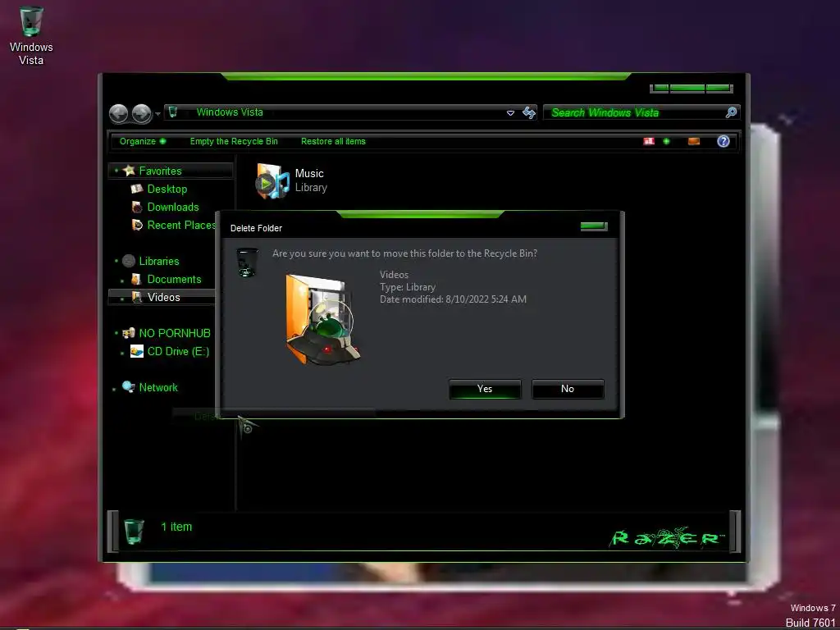Click the Network globe icon

[129, 387]
